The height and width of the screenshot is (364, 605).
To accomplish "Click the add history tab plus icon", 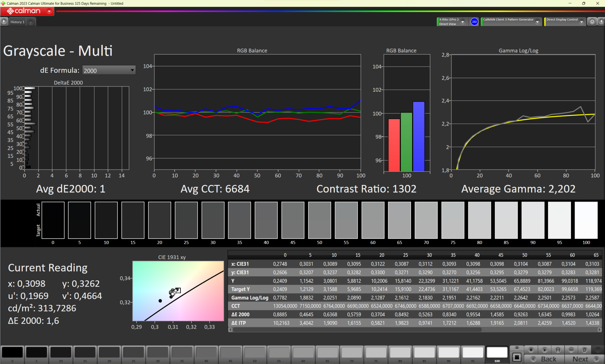I will pyautogui.click(x=31, y=22).
